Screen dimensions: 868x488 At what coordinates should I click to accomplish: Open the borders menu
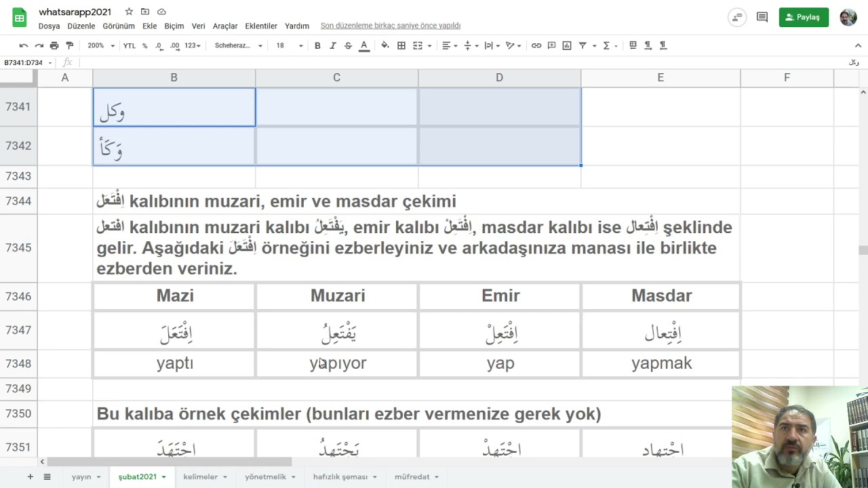tap(401, 45)
